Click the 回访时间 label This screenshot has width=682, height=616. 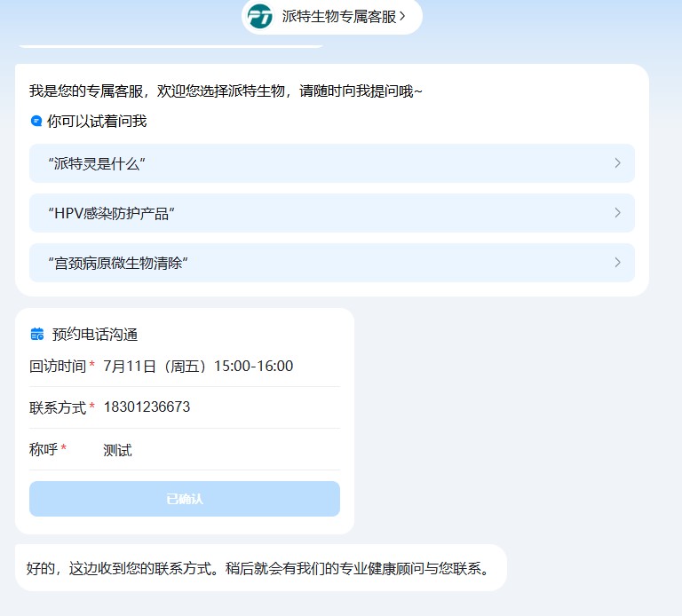tap(58, 367)
